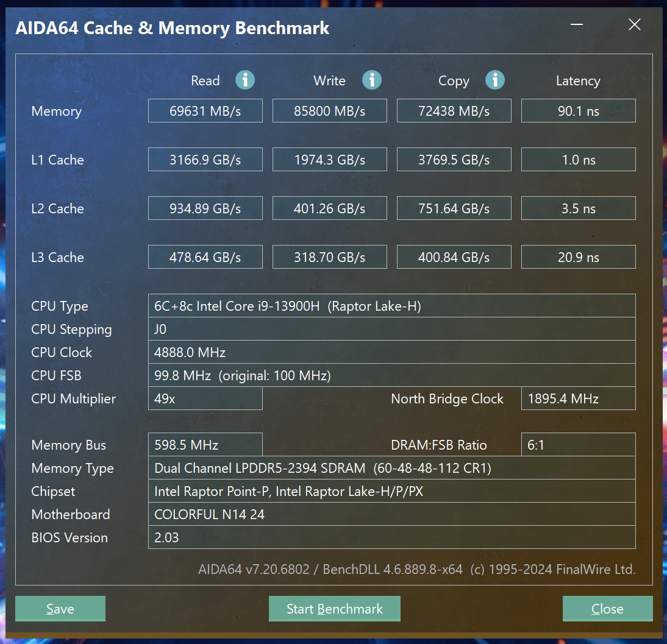Image resolution: width=667 pixels, height=644 pixels.
Task: Select the Memory write value 85800 MB/s
Action: (x=330, y=111)
